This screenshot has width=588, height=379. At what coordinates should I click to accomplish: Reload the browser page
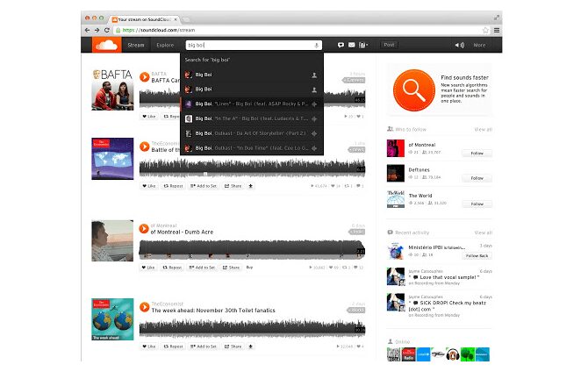107,30
